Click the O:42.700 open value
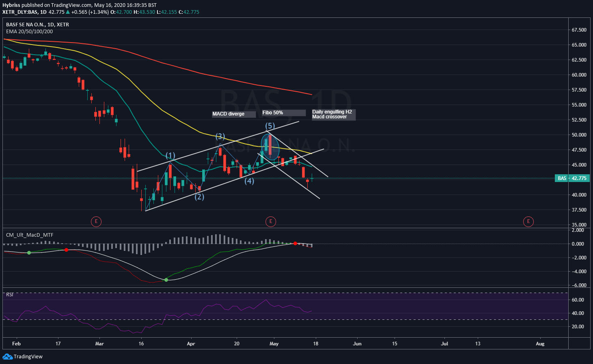The width and height of the screenshot is (593, 364). click(x=121, y=12)
